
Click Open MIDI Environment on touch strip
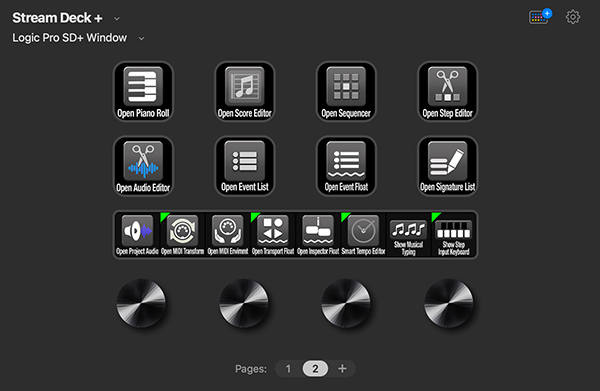[228, 235]
